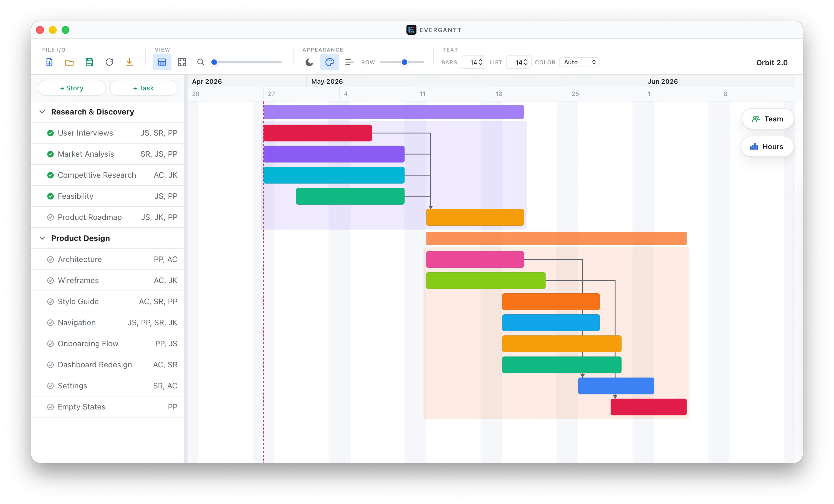Save the current project

(89, 62)
